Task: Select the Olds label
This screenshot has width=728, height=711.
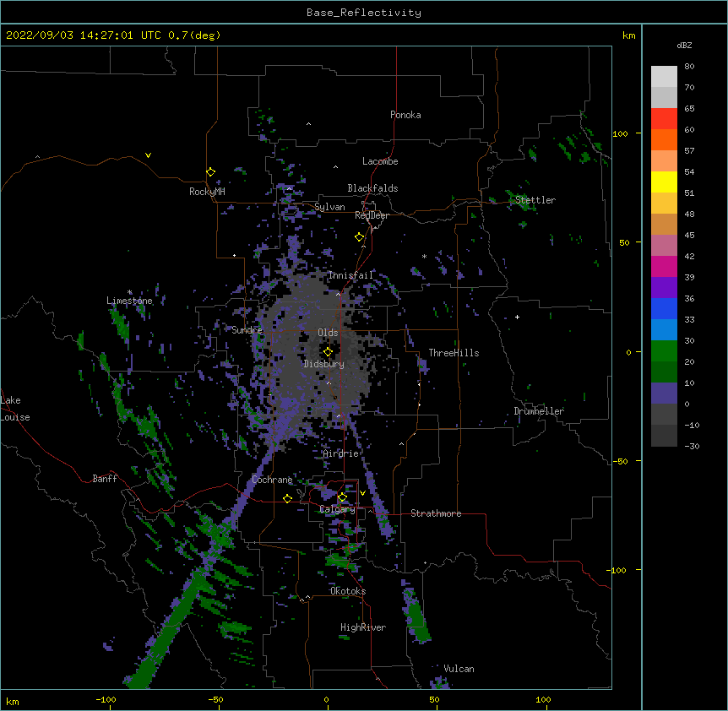Action: (328, 333)
